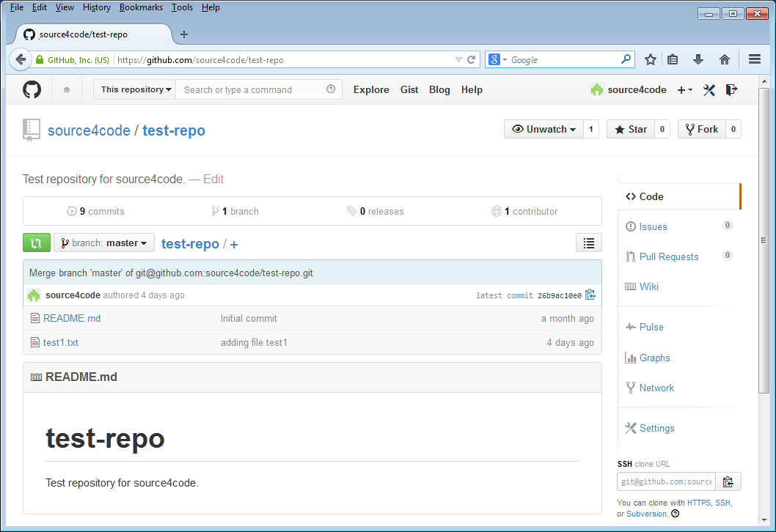Click the command bar help icon

click(331, 89)
